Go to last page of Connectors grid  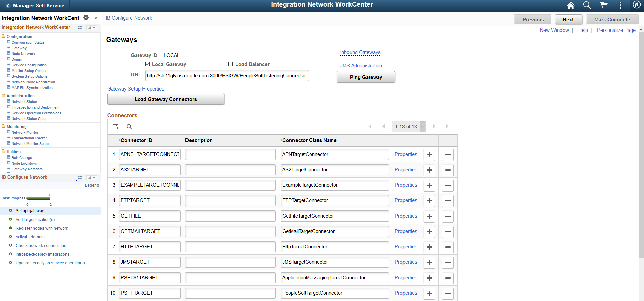click(x=447, y=126)
